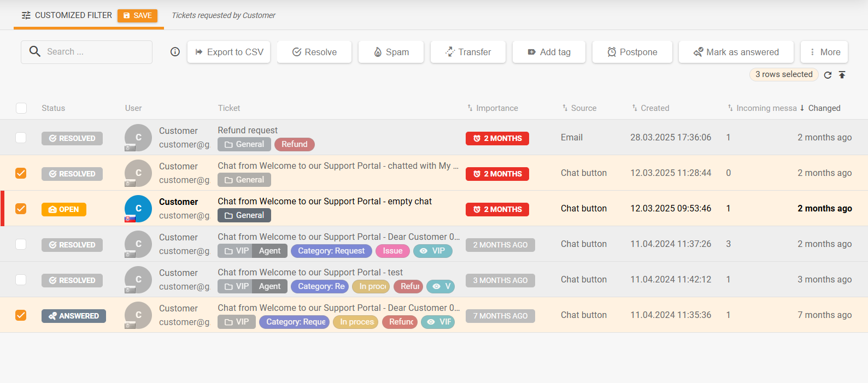
Task: Sort tickets by Importance column
Action: click(x=496, y=108)
